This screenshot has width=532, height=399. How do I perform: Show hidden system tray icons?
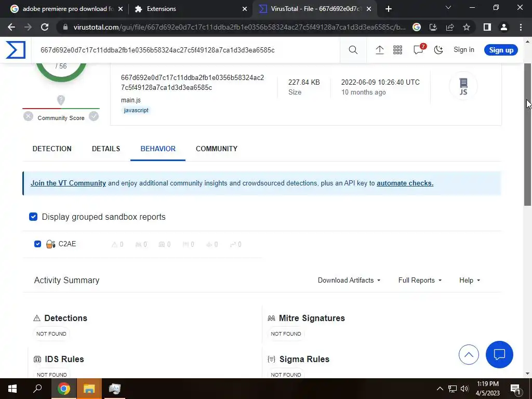coord(440,389)
